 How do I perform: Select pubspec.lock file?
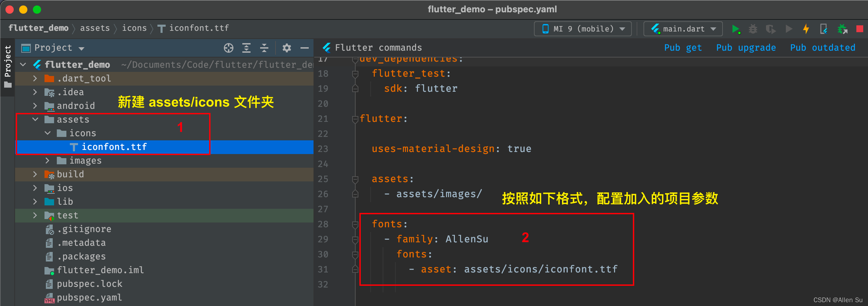pos(164,284)
